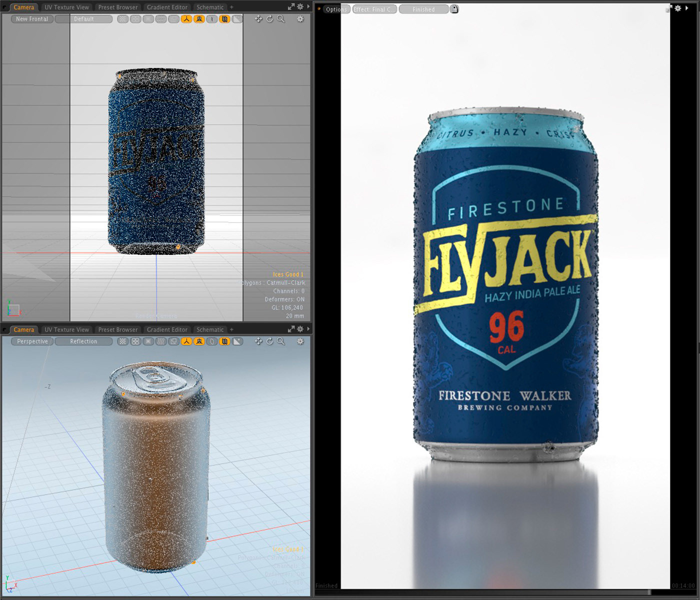700x600 pixels.
Task: Expand the arrow menu on top viewport tab bar
Action: click(x=308, y=7)
